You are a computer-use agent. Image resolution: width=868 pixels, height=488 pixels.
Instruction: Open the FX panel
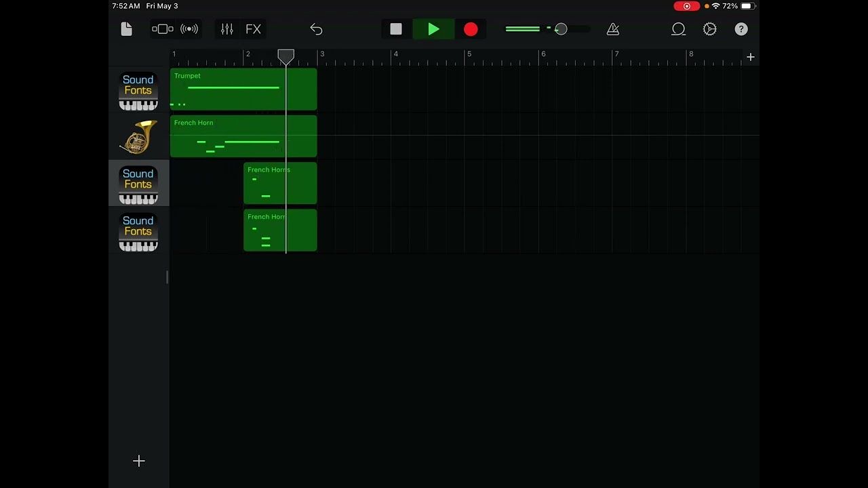[x=253, y=29]
